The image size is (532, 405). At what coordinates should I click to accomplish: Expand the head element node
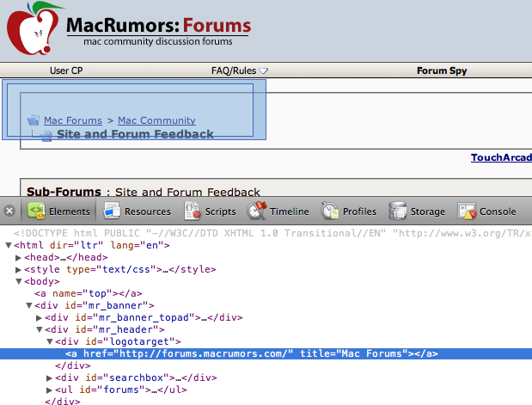(x=18, y=258)
